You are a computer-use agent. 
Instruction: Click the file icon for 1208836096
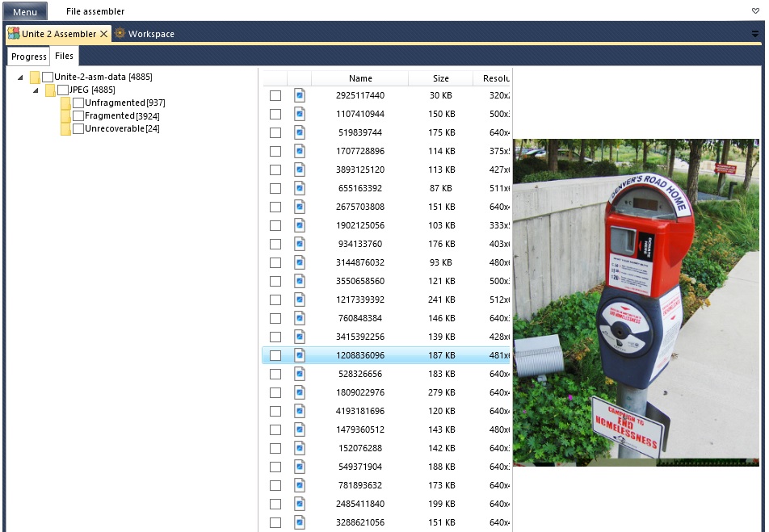300,355
